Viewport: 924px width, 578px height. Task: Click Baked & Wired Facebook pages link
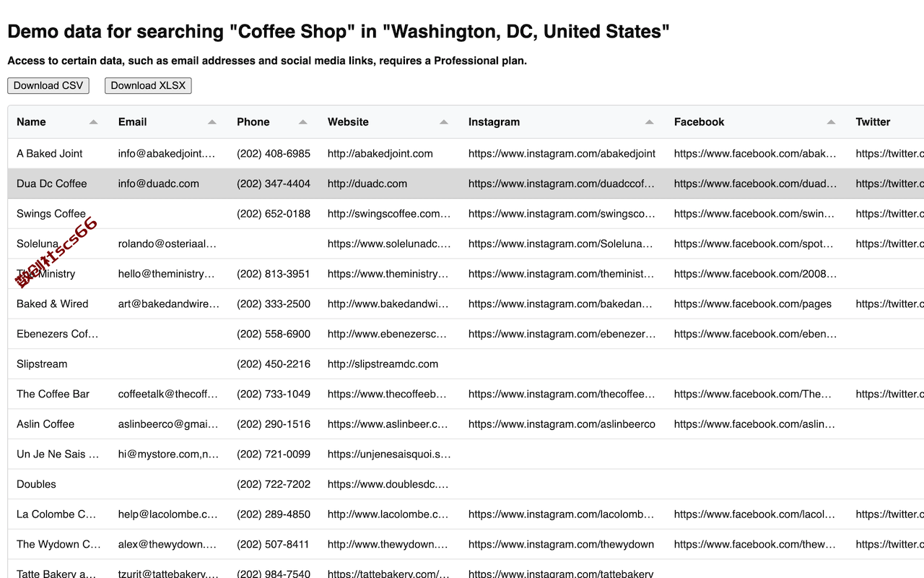click(752, 304)
